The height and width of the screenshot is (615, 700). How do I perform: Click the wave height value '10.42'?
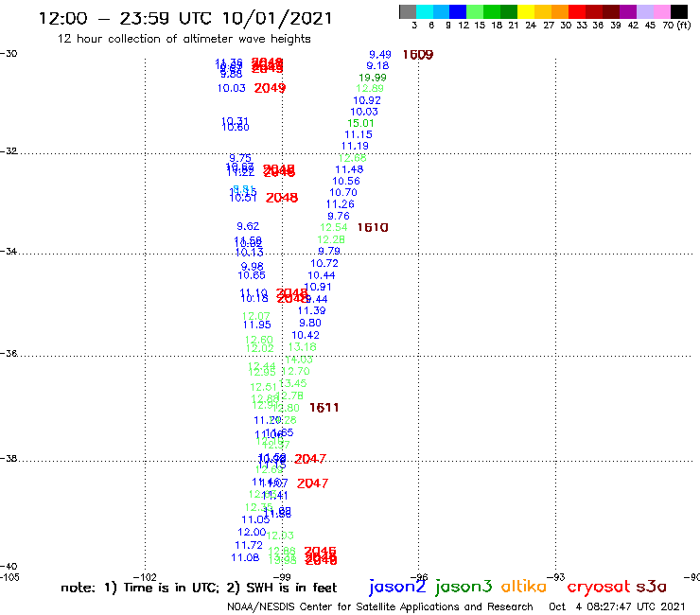306,335
